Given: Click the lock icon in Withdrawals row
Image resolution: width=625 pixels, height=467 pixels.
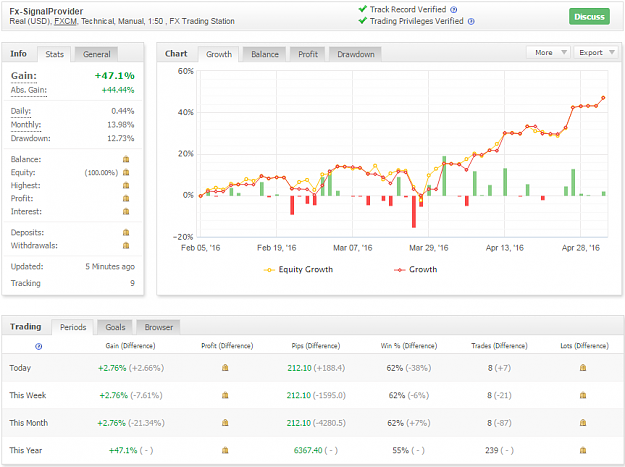Looking at the screenshot, I should (x=126, y=245).
